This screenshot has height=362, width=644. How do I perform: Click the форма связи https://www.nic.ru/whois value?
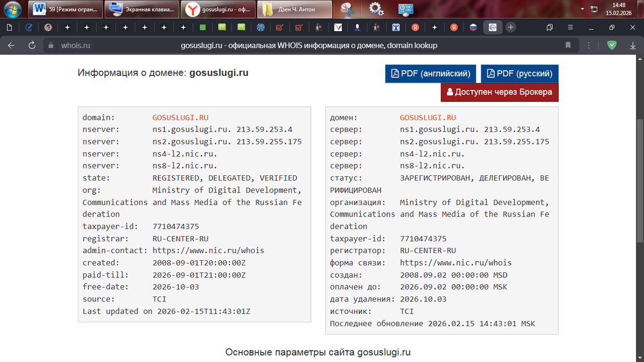[456, 263]
